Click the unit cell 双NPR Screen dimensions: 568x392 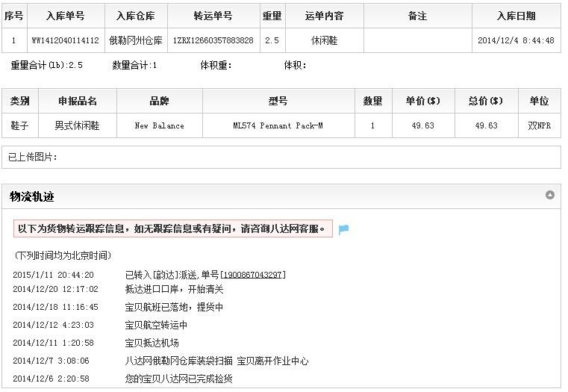540,125
